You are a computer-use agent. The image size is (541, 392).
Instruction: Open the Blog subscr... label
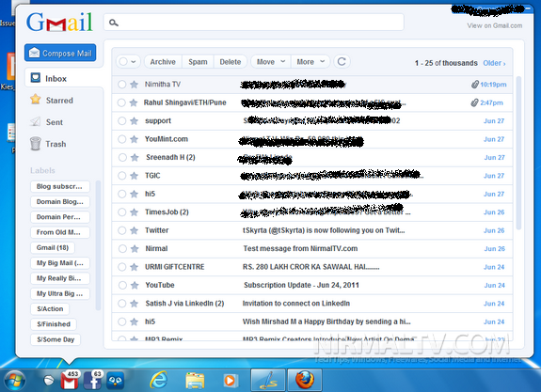click(x=59, y=186)
